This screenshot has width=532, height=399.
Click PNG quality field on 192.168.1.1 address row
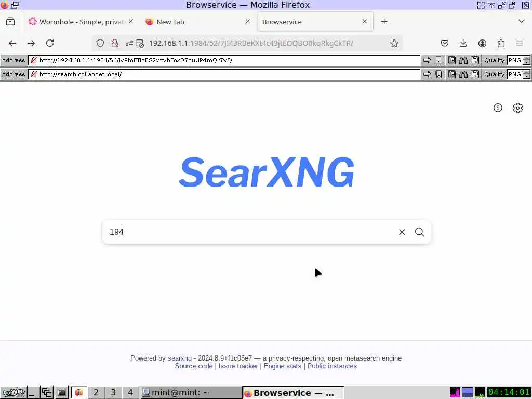click(x=515, y=60)
